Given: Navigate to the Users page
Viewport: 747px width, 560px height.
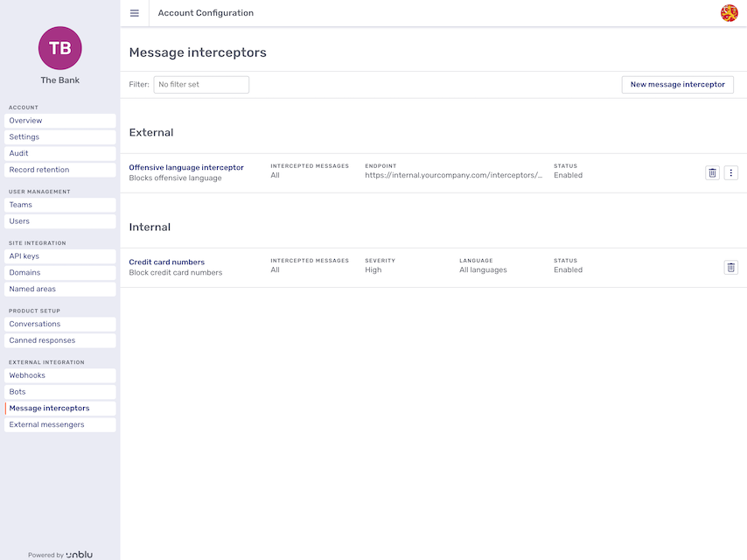Looking at the screenshot, I should click(x=59, y=220).
